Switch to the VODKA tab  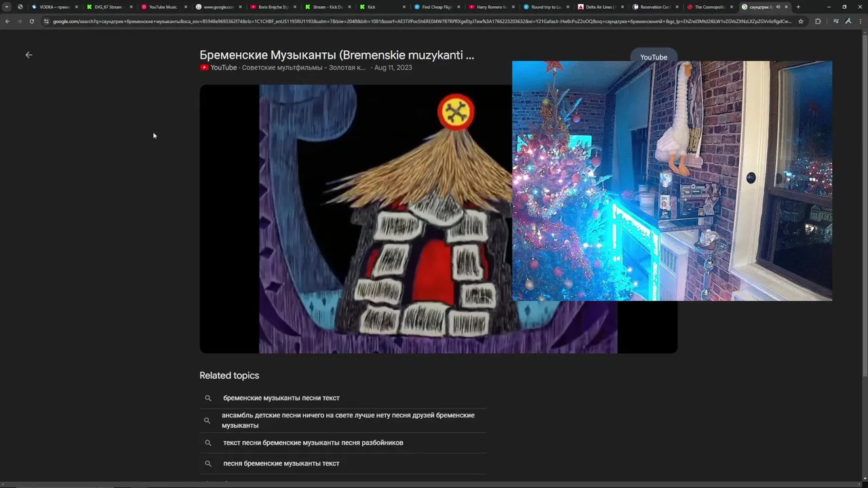[x=54, y=7]
